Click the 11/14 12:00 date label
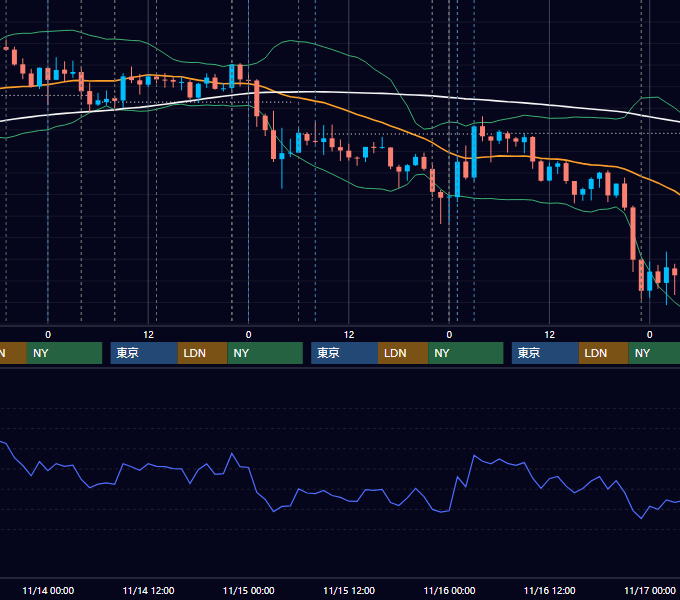 coord(148,590)
